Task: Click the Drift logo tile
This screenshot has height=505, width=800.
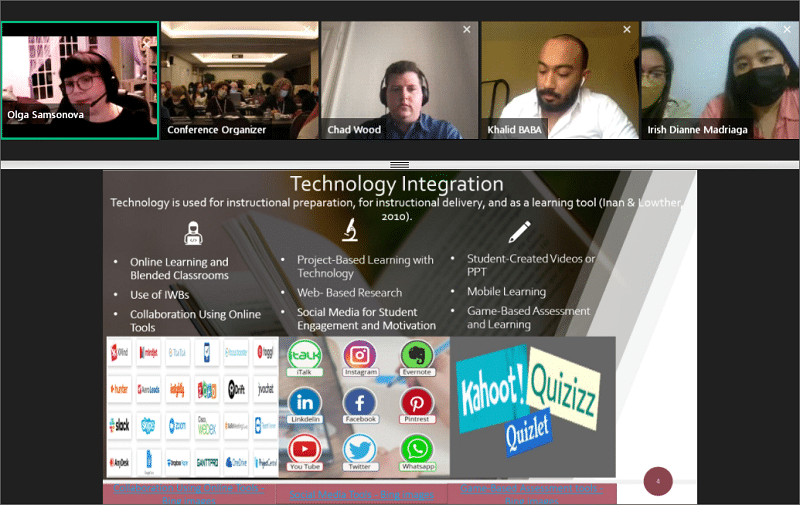Action: coord(236,389)
